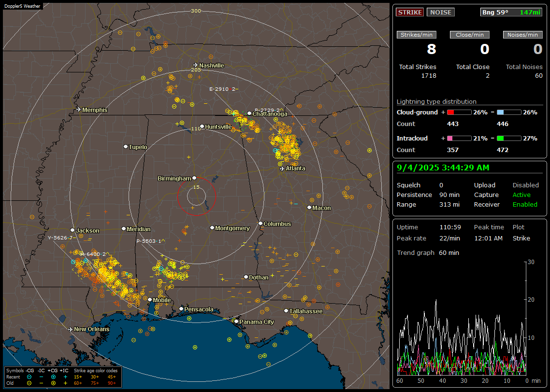Click the Plot value Strike
Viewport: 550px width, 392px height.
pyautogui.click(x=521, y=238)
